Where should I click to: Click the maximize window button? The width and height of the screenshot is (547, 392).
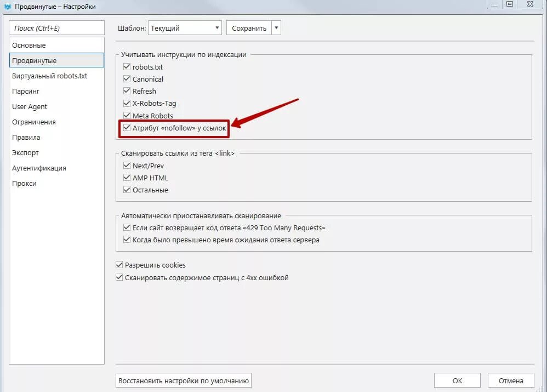click(x=510, y=4)
